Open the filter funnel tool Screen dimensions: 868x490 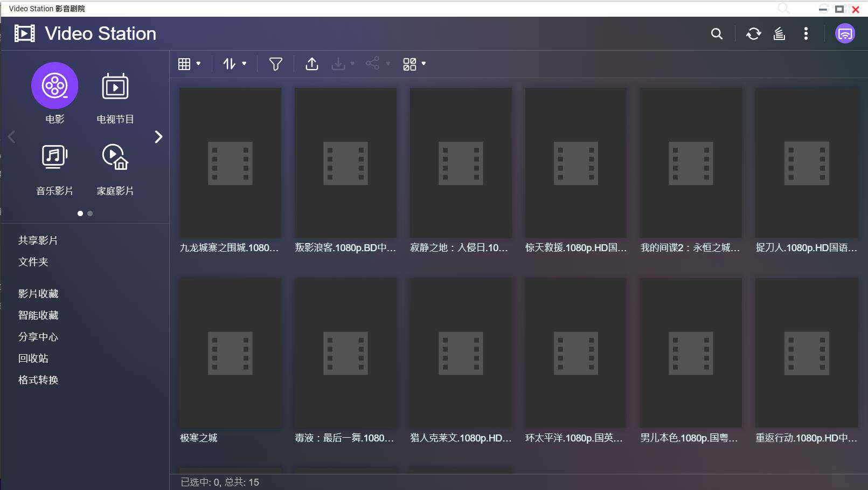coord(276,64)
